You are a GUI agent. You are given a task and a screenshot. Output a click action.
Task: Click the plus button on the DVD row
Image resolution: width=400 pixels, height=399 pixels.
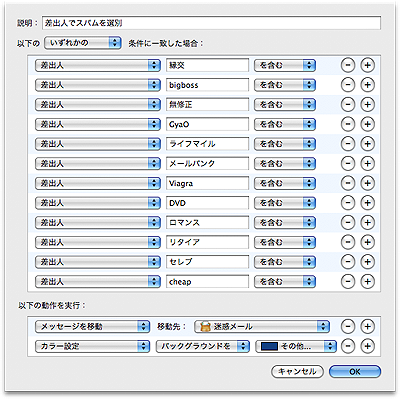pyautogui.click(x=367, y=203)
